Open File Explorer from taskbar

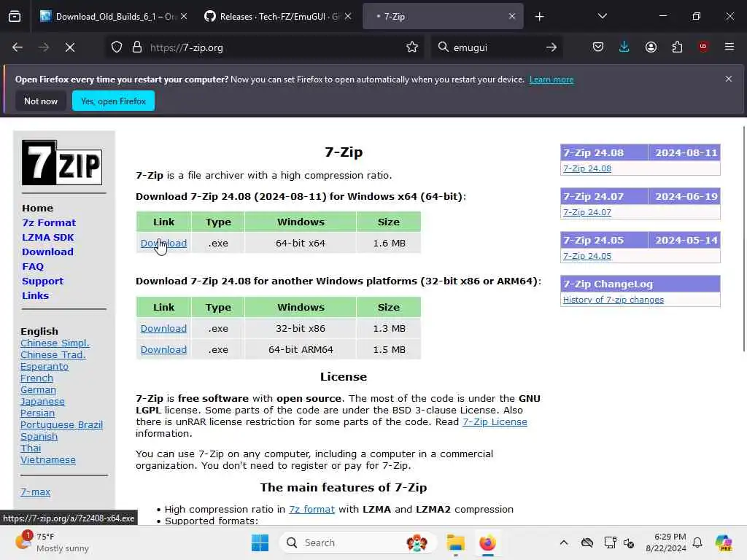[455, 542]
